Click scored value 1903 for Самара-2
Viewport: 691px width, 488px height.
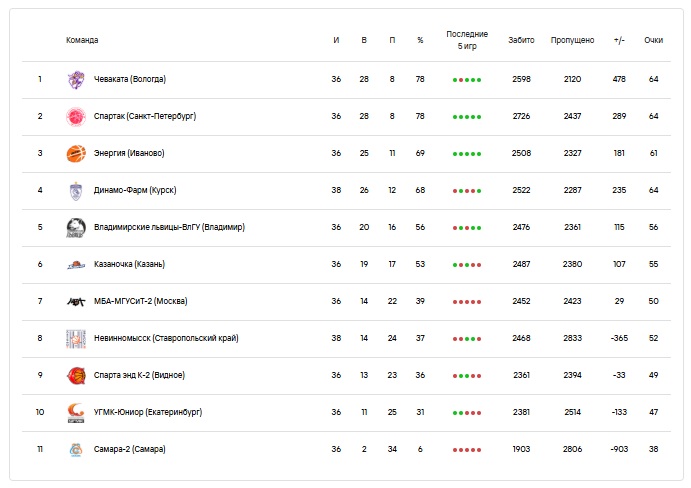521,450
